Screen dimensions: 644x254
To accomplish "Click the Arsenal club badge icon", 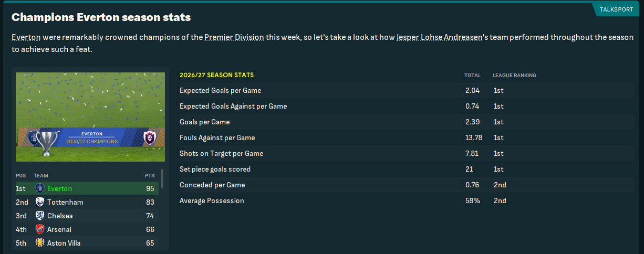I will (39, 229).
